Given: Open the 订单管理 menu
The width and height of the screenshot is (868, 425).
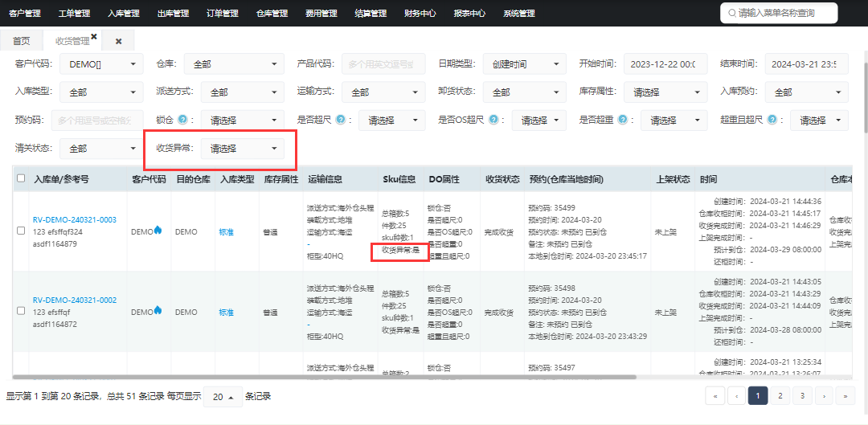Looking at the screenshot, I should pyautogui.click(x=223, y=14).
